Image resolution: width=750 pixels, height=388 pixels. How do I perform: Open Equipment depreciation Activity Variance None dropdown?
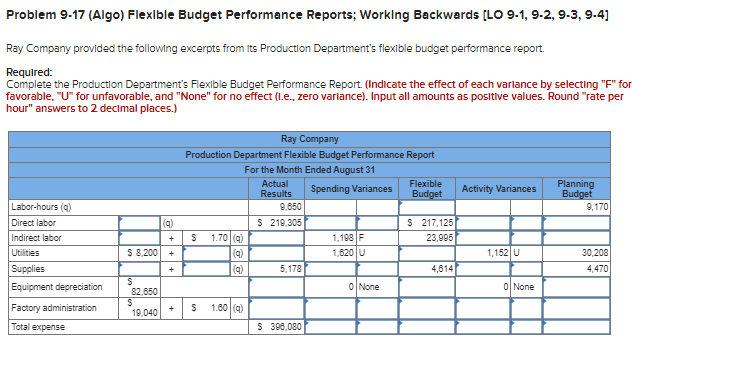[x=526, y=287]
